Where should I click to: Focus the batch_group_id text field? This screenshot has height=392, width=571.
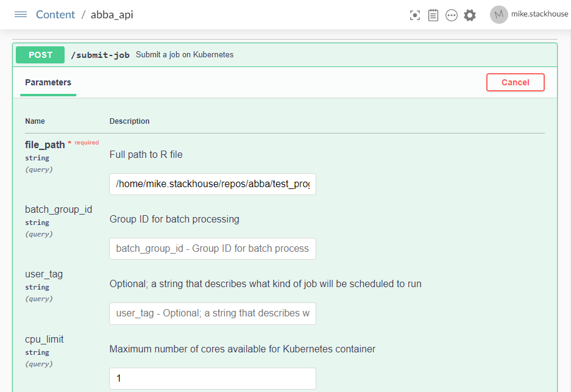(212, 249)
